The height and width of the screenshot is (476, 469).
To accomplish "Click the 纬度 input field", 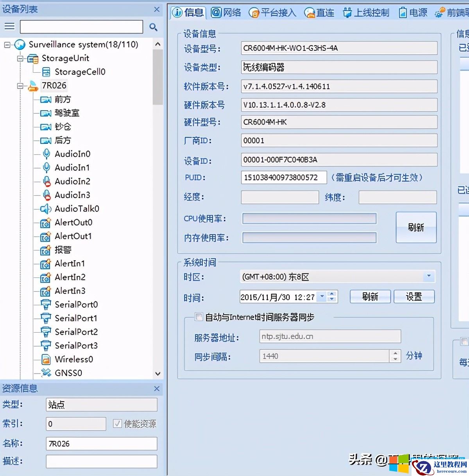I will tap(397, 197).
